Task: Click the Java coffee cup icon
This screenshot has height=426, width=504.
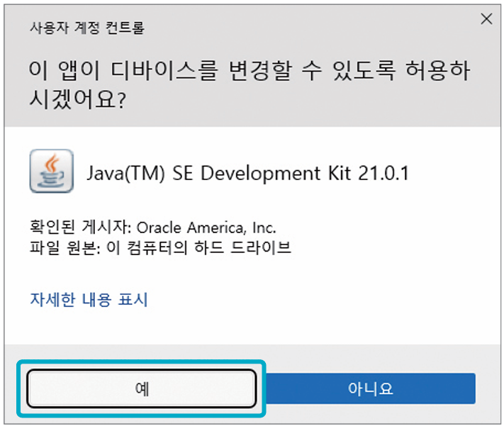Action: [52, 171]
